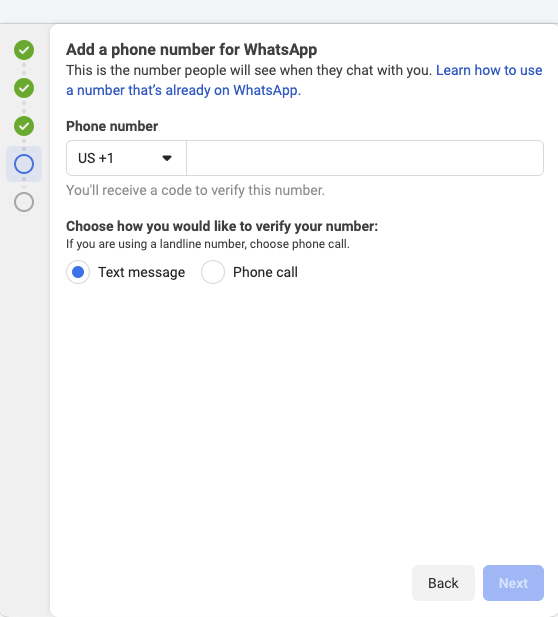Click the 'Phone number' field label
This screenshot has width=558, height=617.
pyautogui.click(x=112, y=126)
